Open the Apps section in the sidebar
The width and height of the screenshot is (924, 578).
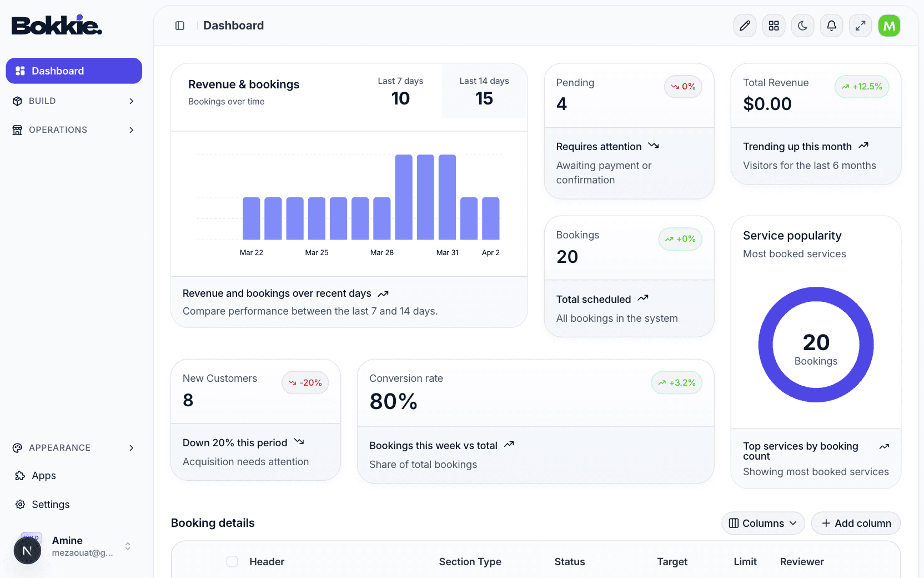pyautogui.click(x=43, y=476)
